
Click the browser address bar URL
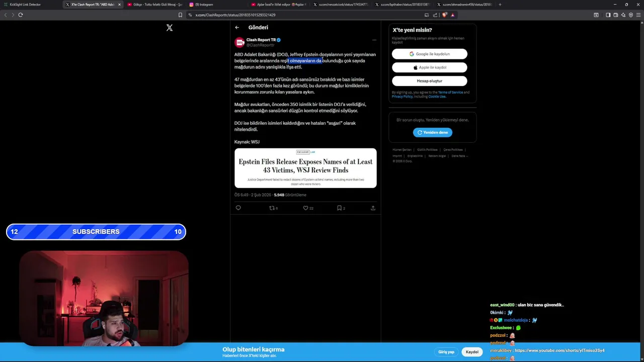coord(235,15)
